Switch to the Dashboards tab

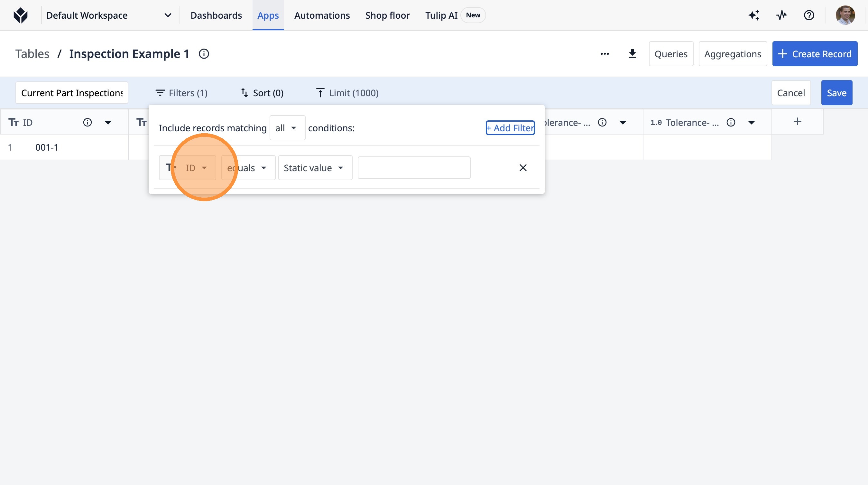click(x=216, y=15)
